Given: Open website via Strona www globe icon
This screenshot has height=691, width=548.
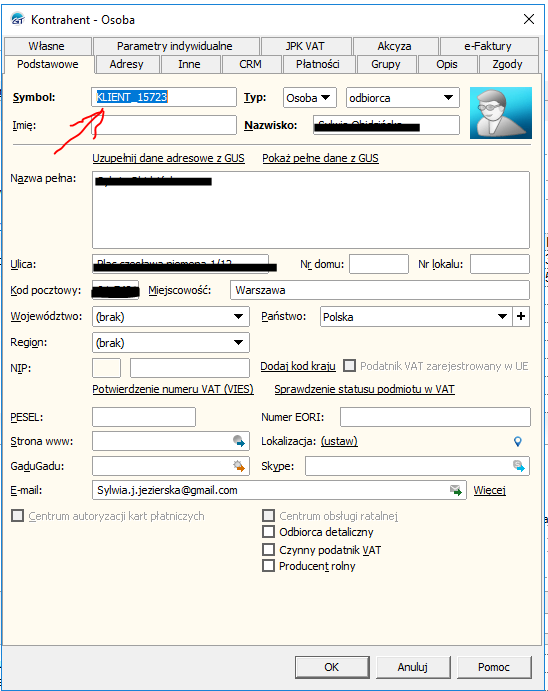Looking at the screenshot, I should pos(239,441).
